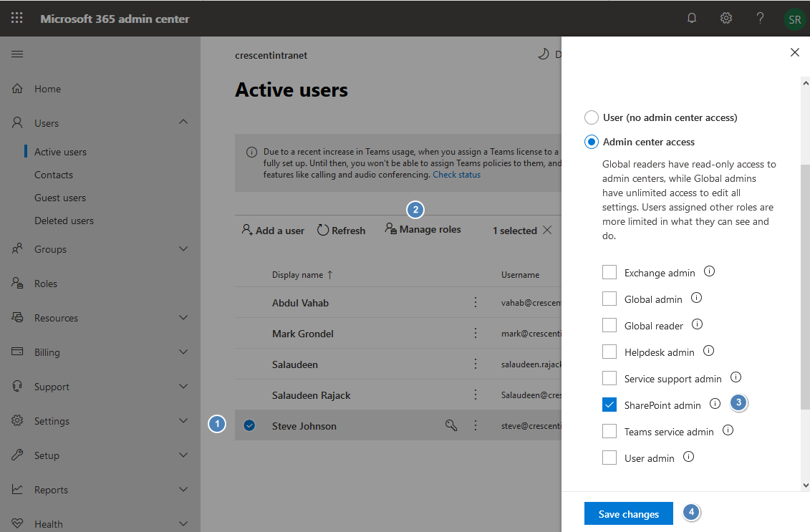Open the notifications bell
Viewport: 810px width, 532px height.
(692, 18)
